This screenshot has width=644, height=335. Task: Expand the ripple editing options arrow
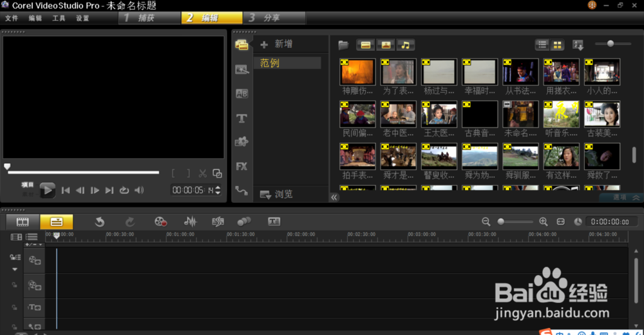tap(15, 269)
